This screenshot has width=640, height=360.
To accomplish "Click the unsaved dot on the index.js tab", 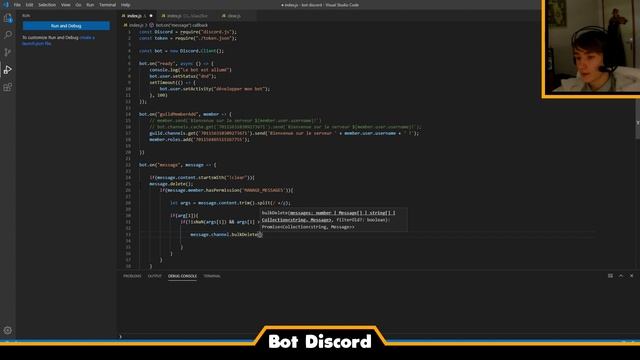I will [151, 16].
